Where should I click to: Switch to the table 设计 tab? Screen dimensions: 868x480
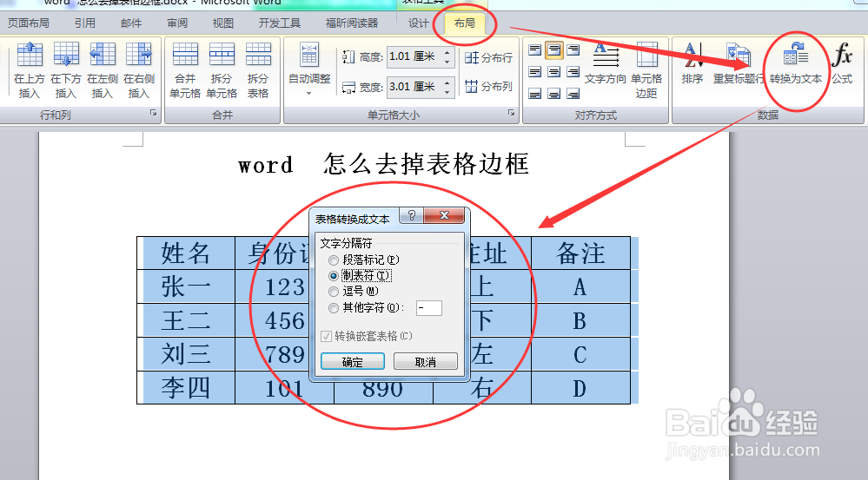[x=419, y=23]
